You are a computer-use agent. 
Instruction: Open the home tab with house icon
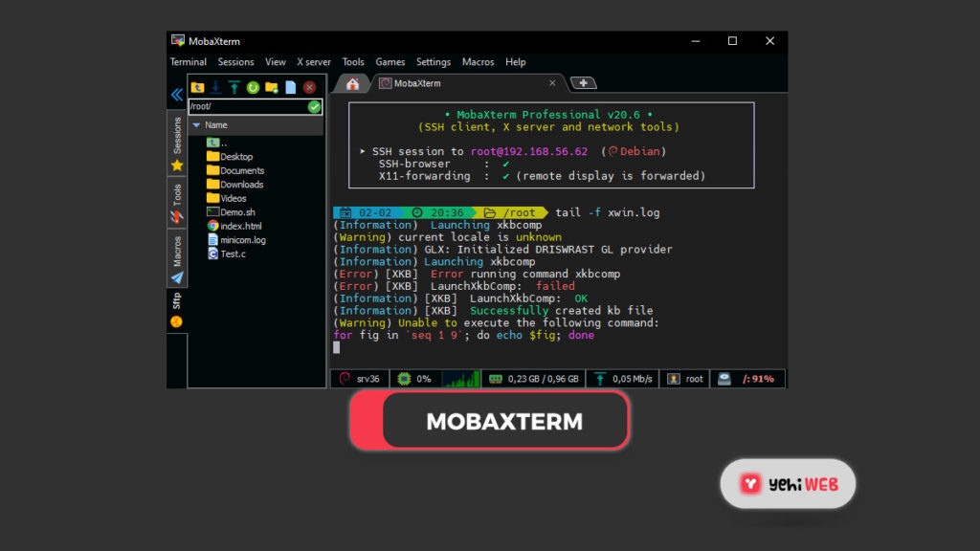pos(352,83)
